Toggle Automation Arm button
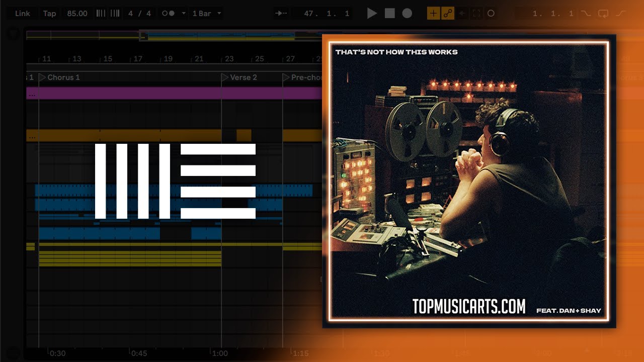 tap(447, 14)
